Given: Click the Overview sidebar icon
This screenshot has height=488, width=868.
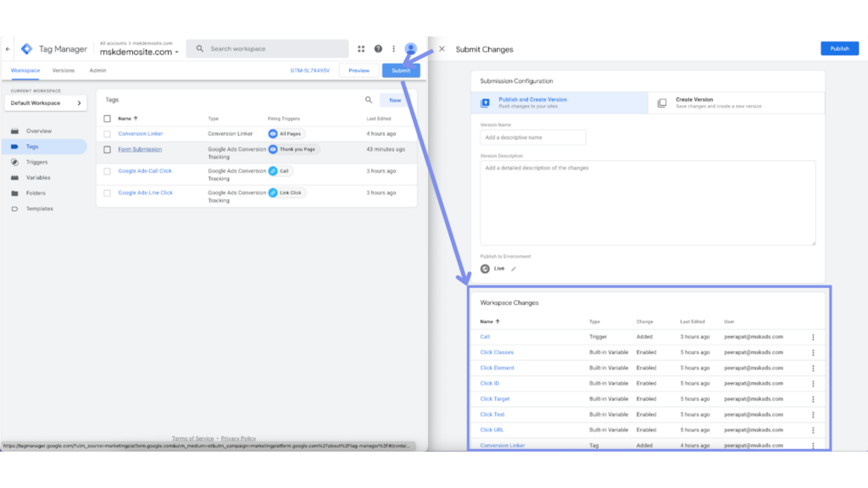Looking at the screenshot, I should 15,131.
